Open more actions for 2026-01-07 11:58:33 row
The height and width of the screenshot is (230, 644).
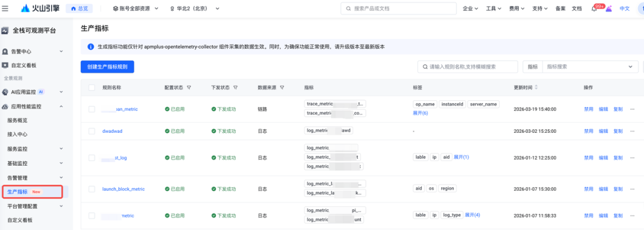(x=632, y=215)
